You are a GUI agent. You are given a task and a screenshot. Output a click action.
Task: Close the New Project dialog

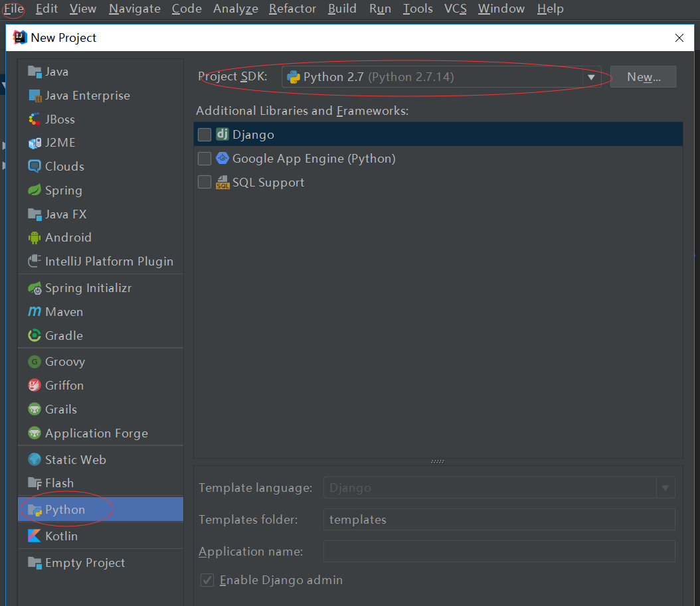[x=679, y=38]
